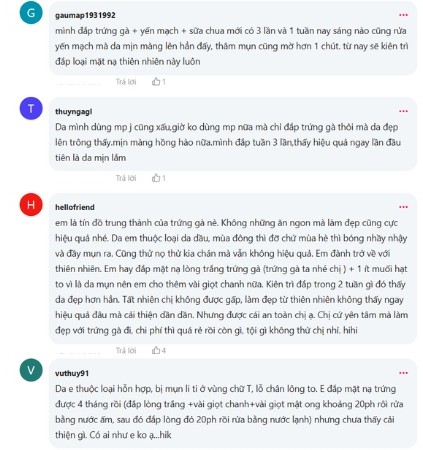Like hellofriend's comment showing 4 likes
This screenshot has height=450, width=423.
pos(156,350)
